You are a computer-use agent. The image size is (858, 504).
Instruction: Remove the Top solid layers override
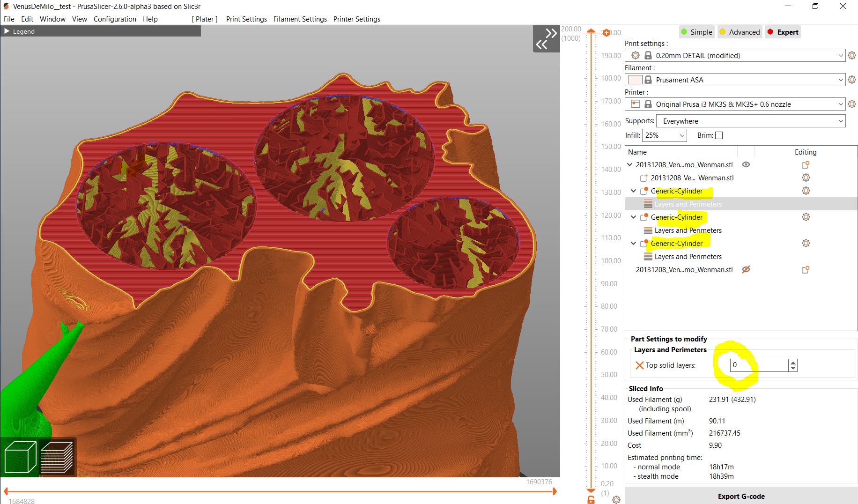pyautogui.click(x=639, y=365)
